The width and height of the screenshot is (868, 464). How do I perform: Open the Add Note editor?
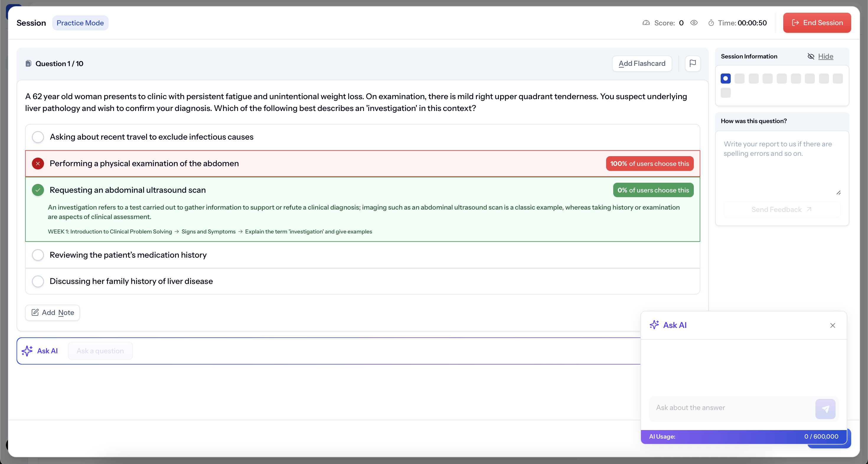coord(53,312)
